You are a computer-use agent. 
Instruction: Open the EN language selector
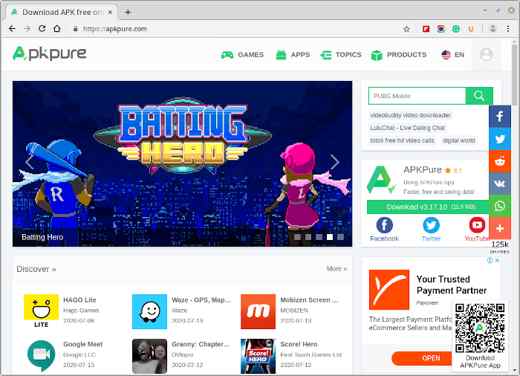pos(452,55)
